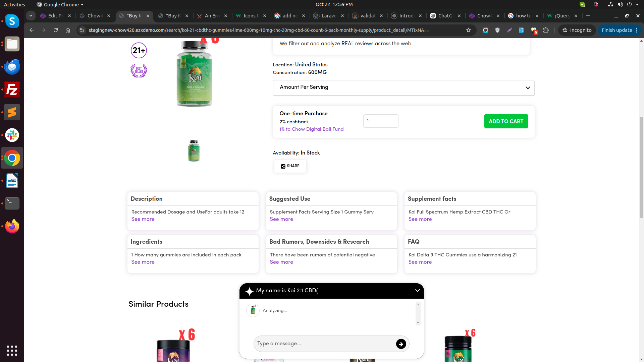Click the chat panel scrollbar
644x362 pixels.
click(x=418, y=313)
